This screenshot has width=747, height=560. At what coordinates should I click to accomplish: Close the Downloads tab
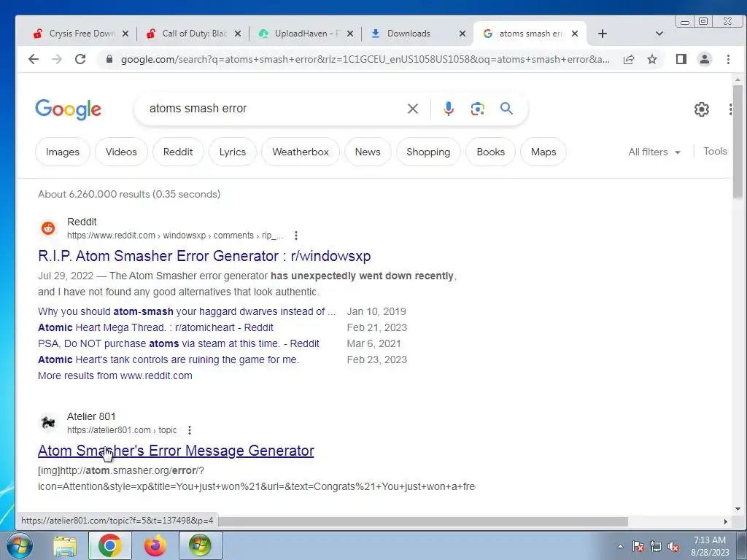click(462, 34)
